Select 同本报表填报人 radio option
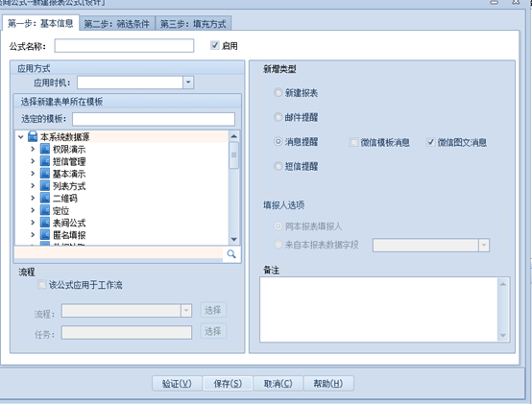This screenshot has width=532, height=404. [278, 226]
